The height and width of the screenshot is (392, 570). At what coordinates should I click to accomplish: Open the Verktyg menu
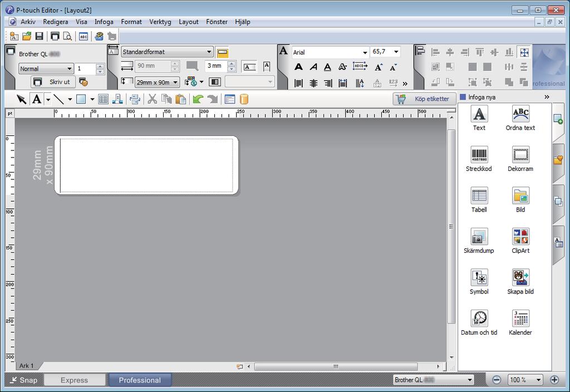160,22
